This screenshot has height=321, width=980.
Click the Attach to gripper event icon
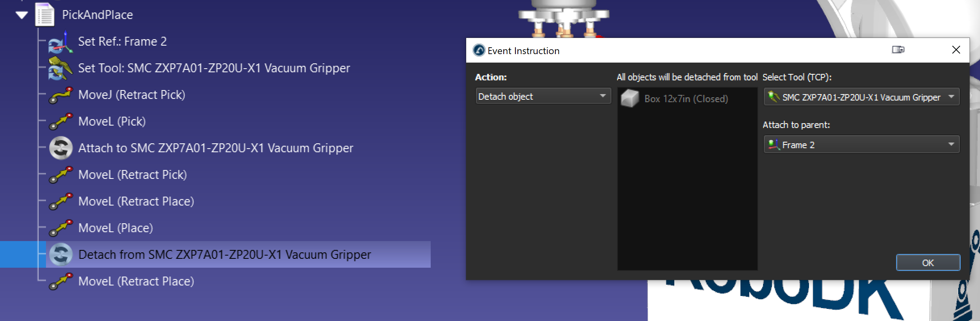point(60,148)
